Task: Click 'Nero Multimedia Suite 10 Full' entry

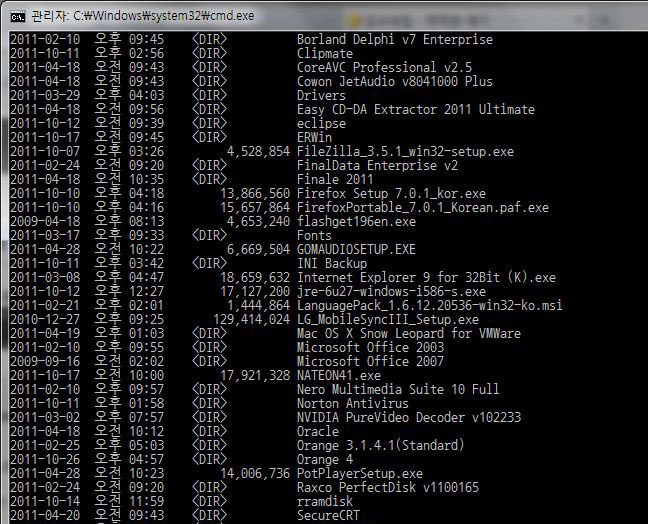Action: click(398, 390)
